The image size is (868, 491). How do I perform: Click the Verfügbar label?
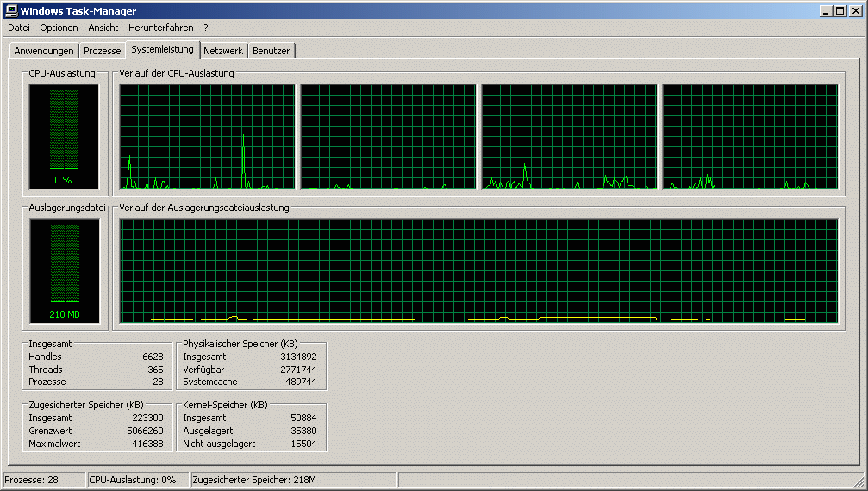point(203,370)
